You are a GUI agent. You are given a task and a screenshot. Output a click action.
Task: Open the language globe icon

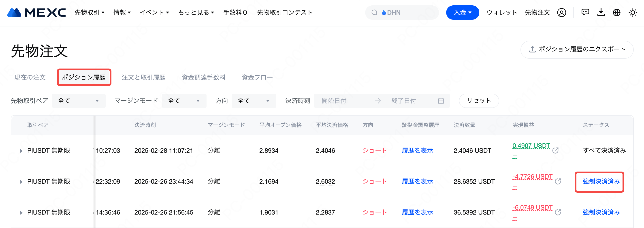point(616,13)
